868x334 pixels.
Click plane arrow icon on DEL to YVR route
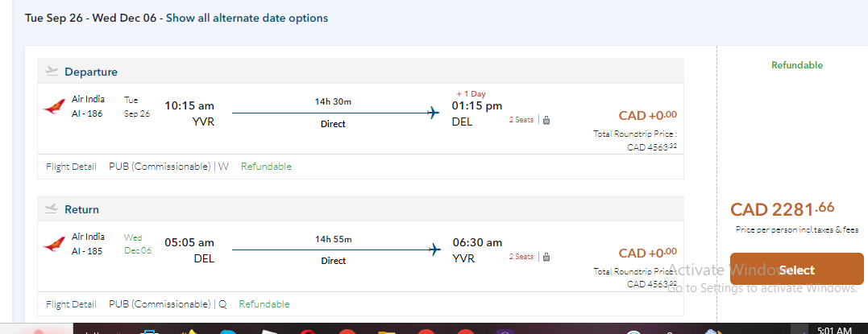(434, 249)
